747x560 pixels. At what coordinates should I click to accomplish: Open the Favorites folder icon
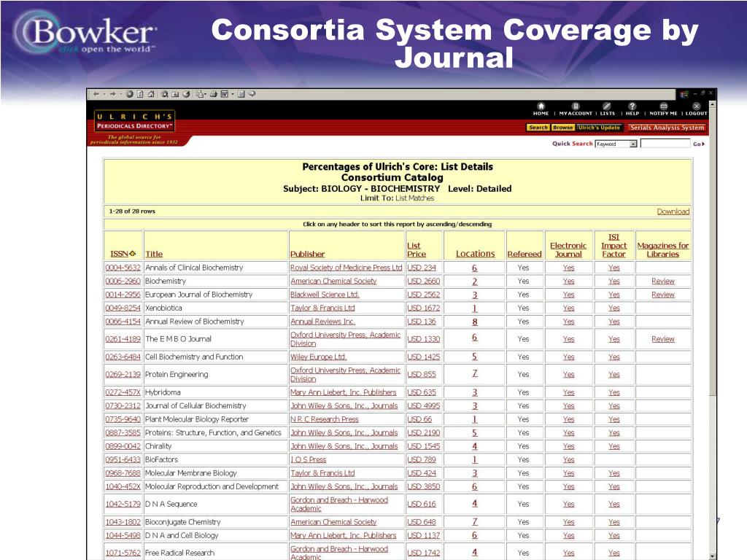pyautogui.click(x=175, y=94)
